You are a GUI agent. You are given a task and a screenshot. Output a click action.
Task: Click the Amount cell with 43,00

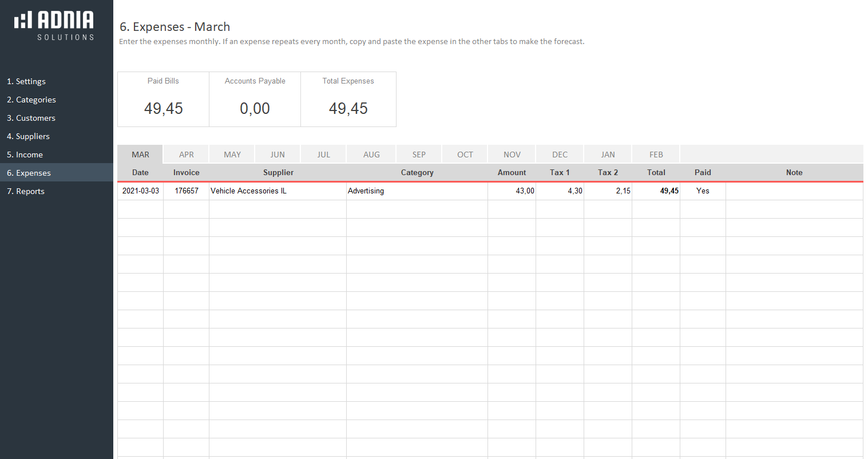(x=512, y=191)
